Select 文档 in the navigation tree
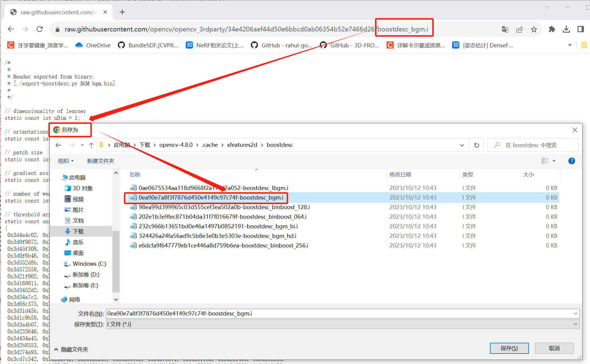The width and height of the screenshot is (590, 364). click(x=74, y=220)
